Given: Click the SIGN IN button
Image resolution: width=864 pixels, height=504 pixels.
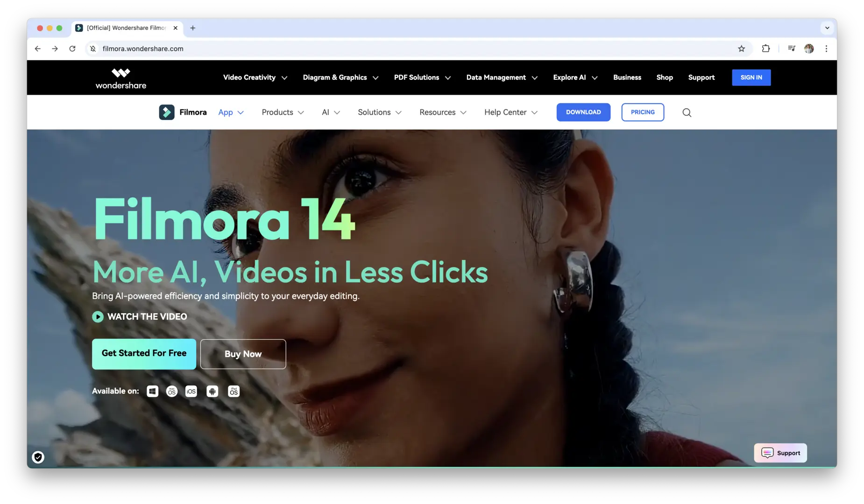Looking at the screenshot, I should pyautogui.click(x=751, y=77).
